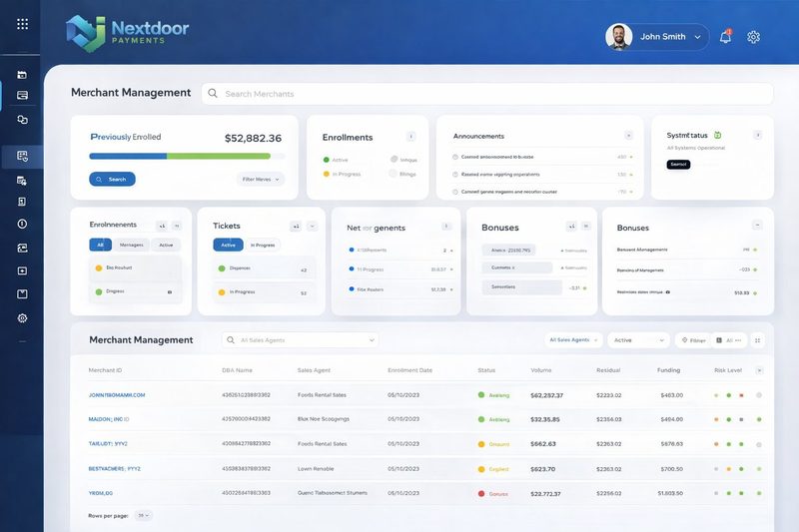Click the black button in System Status card
The height and width of the screenshot is (532, 799).
(x=678, y=165)
